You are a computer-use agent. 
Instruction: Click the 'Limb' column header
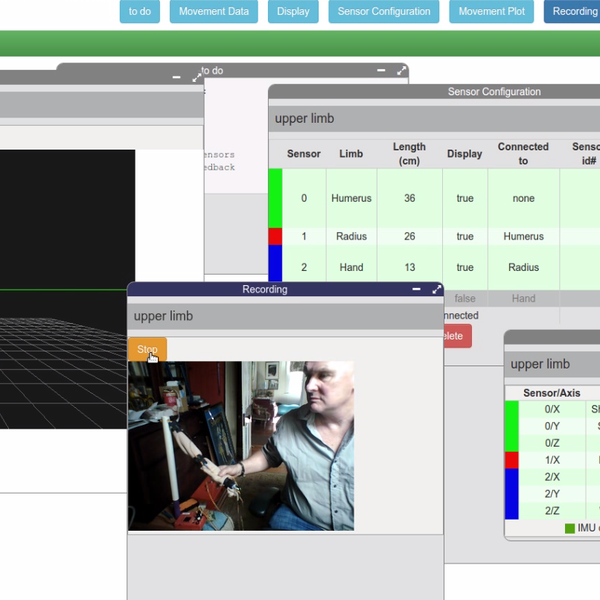(351, 154)
